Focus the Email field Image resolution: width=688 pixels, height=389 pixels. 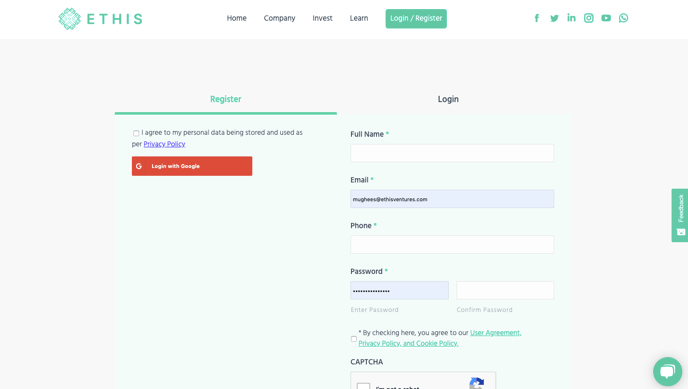(452, 199)
